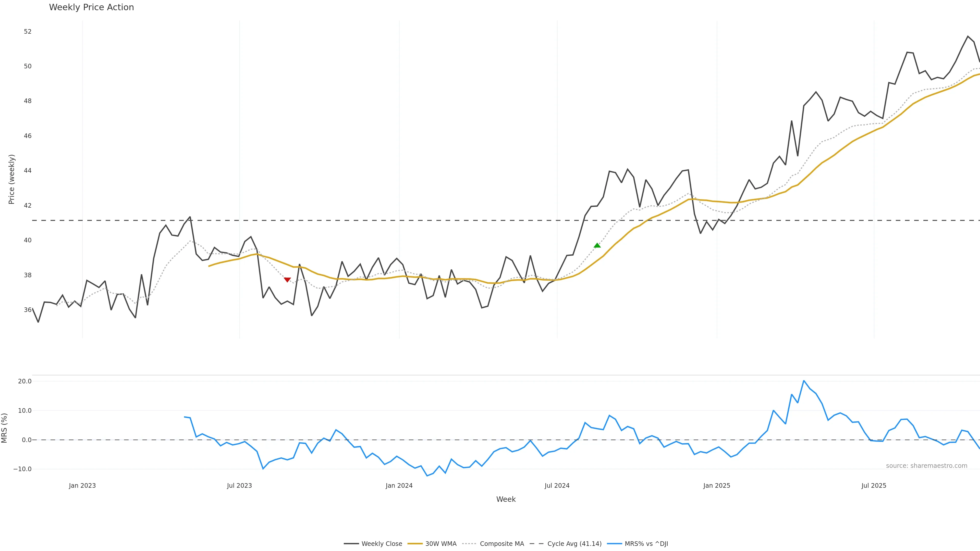Click the green up-triangle buy marker
The image size is (980, 551).
(597, 245)
